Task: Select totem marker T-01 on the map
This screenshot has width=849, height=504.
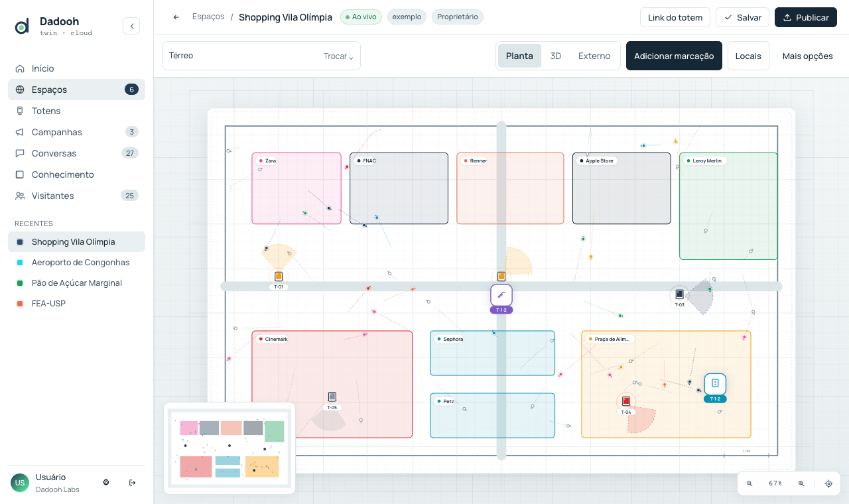Action: 279,277
